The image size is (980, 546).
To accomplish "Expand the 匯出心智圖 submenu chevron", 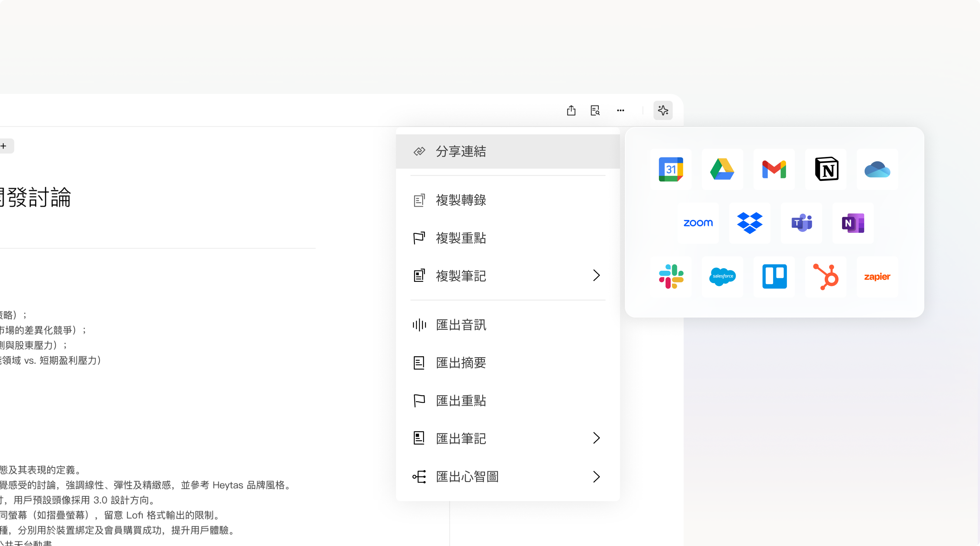I will click(x=596, y=477).
